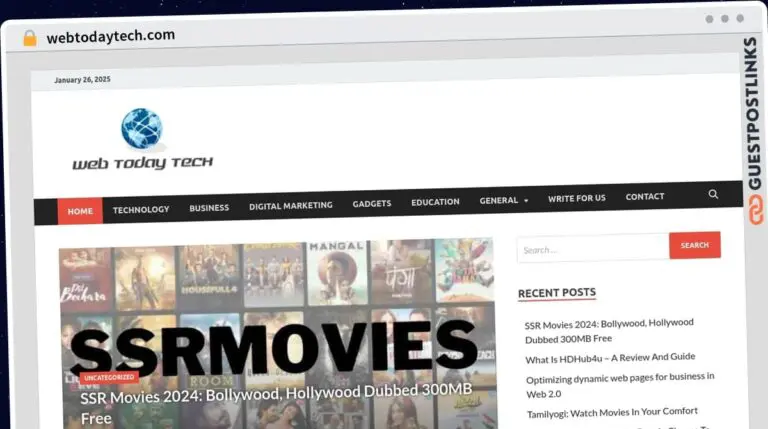Go to the Home tab
Viewport: 768px width, 429px height.
point(80,211)
